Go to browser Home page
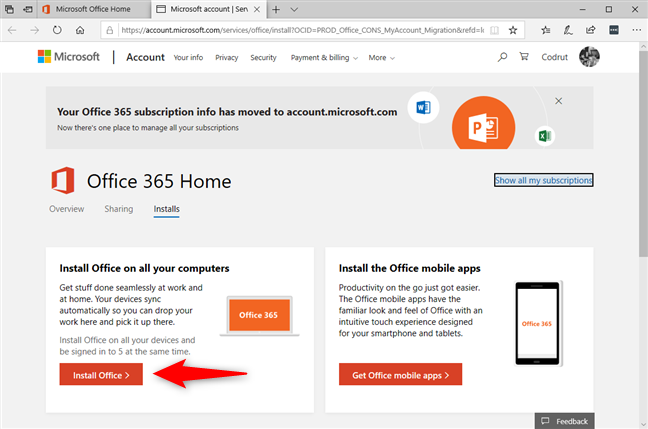The height and width of the screenshot is (429, 648). pos(80,30)
